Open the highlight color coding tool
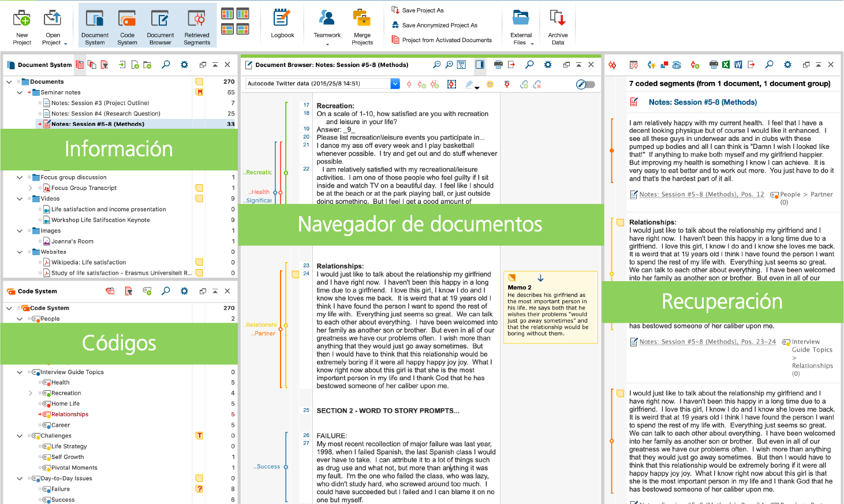The width and height of the screenshot is (844, 504). click(x=470, y=84)
